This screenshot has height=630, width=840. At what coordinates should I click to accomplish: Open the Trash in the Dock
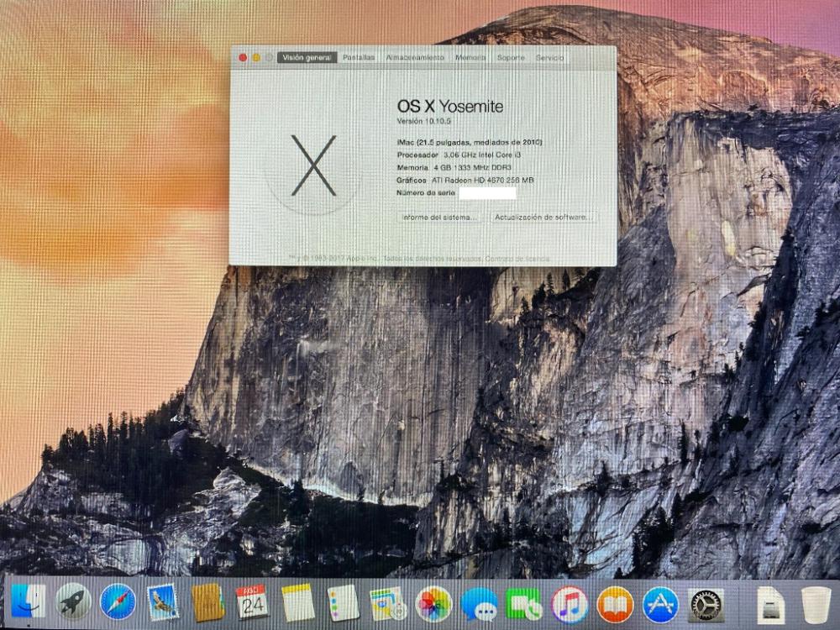click(816, 606)
